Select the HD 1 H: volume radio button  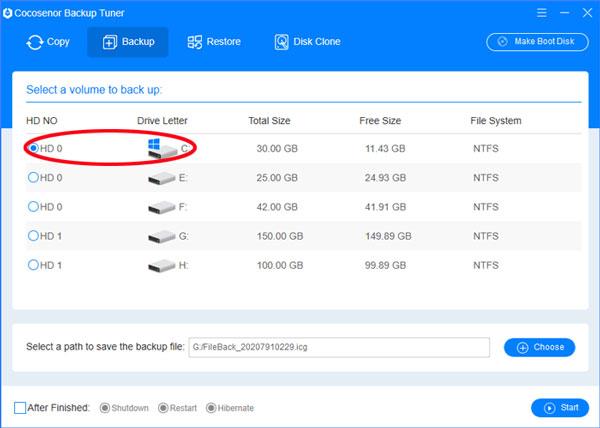(33, 265)
